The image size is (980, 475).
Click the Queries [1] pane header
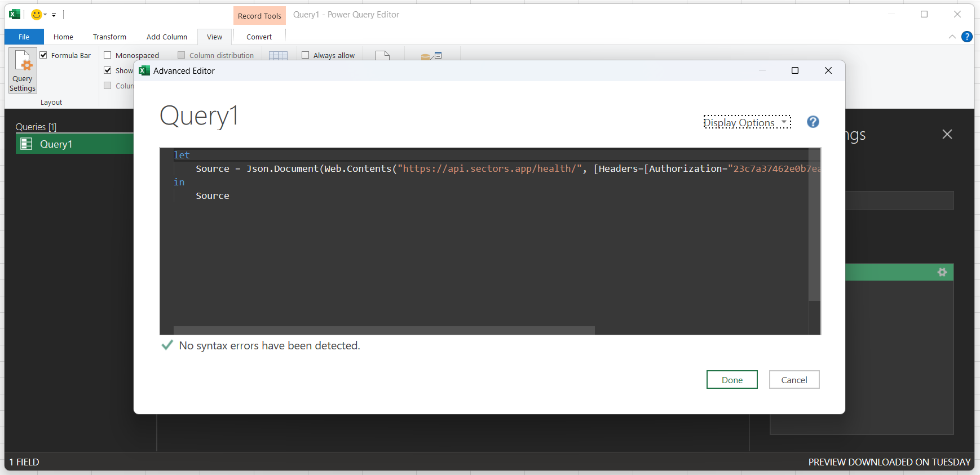[36, 127]
